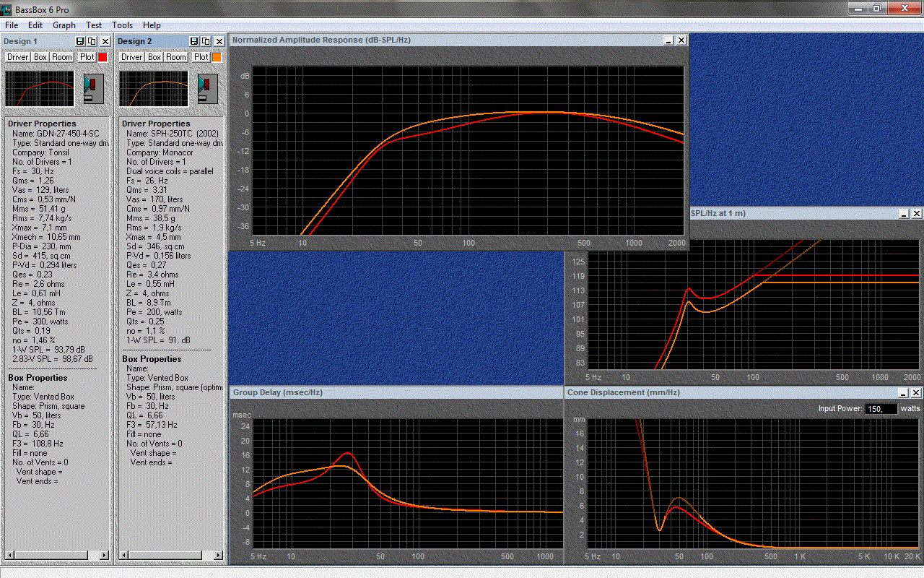Open the Design 1 speaker box drawing icon
The height and width of the screenshot is (578, 924).
tap(94, 88)
